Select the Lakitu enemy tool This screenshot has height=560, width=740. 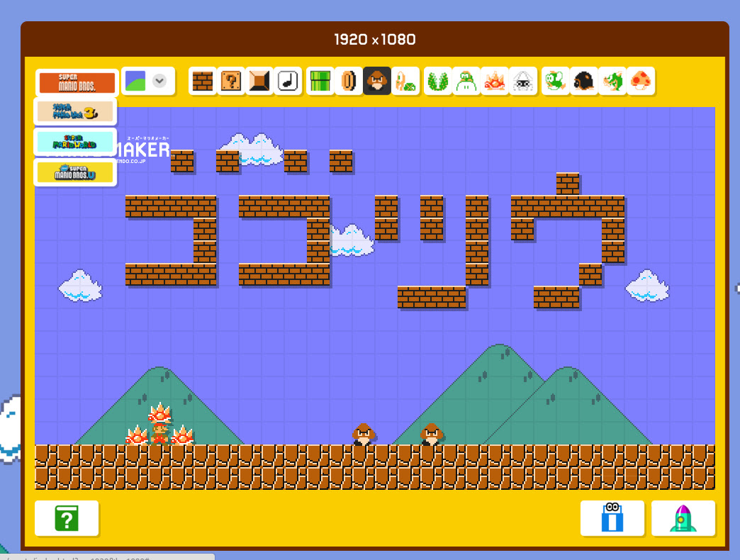[x=466, y=81]
